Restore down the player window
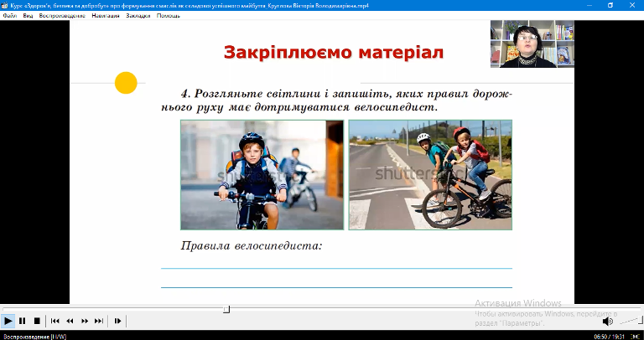The height and width of the screenshot is (340, 644). tap(610, 5)
